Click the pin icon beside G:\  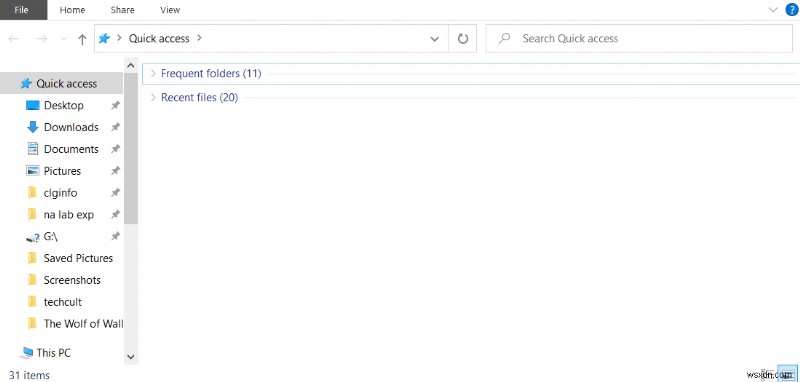click(x=116, y=237)
